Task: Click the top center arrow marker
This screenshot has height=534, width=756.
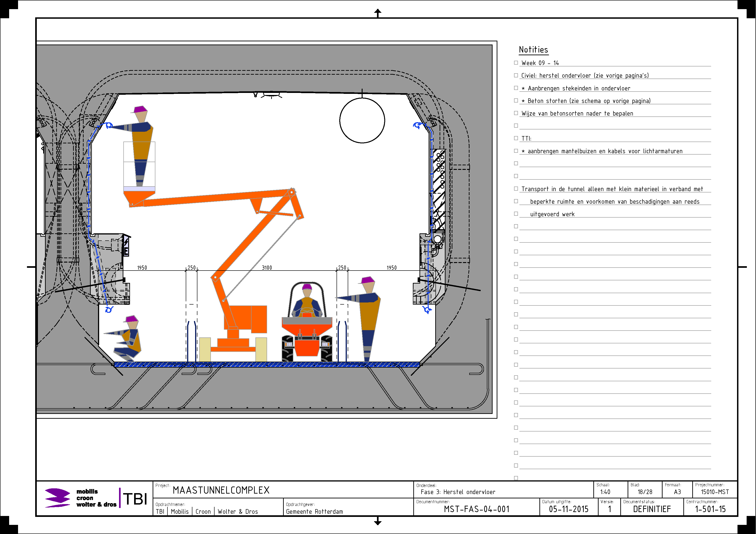Action: [378, 13]
